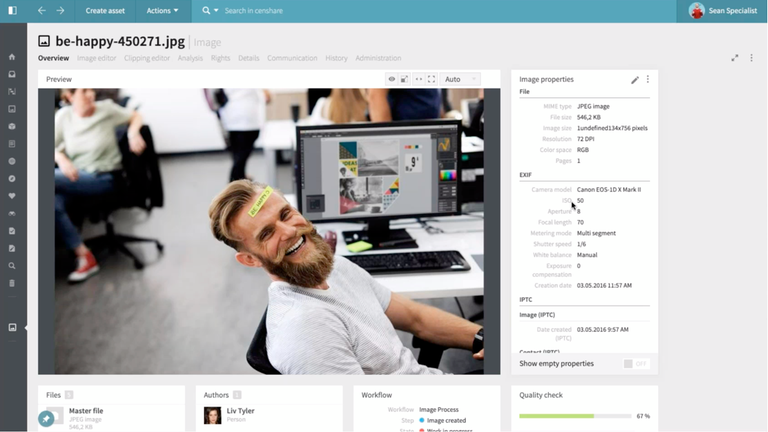Go to the Rights tab

click(x=220, y=58)
